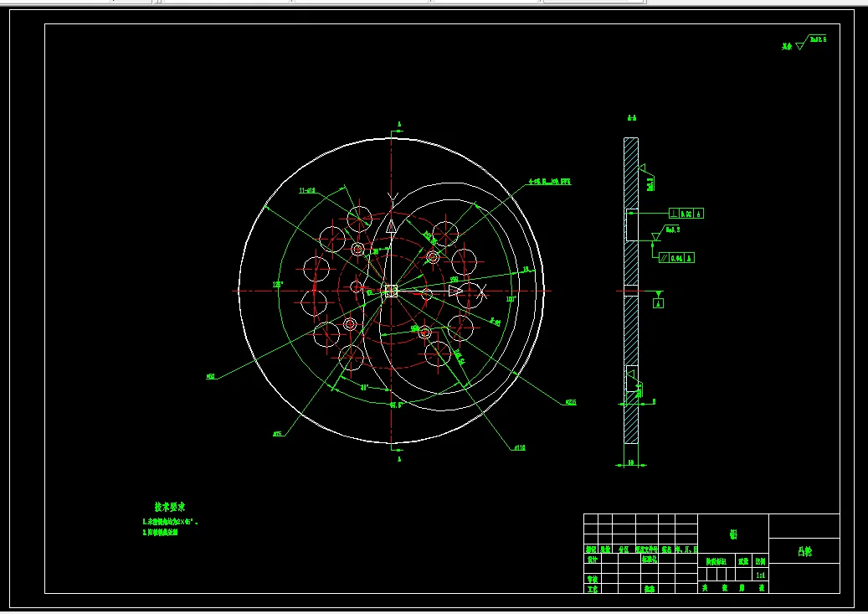Select the 阶段标记 title block cell

pos(716,561)
